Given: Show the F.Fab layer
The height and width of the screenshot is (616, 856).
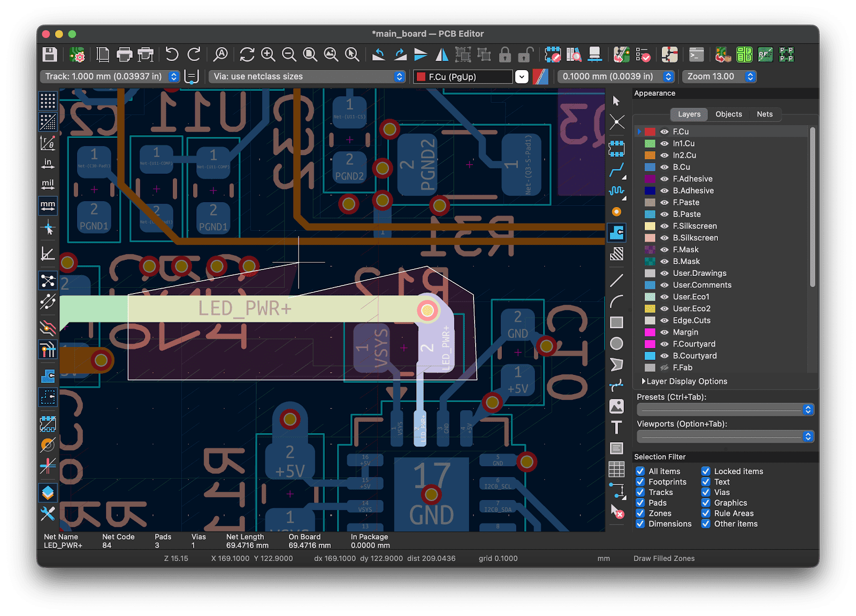Looking at the screenshot, I should [x=664, y=368].
